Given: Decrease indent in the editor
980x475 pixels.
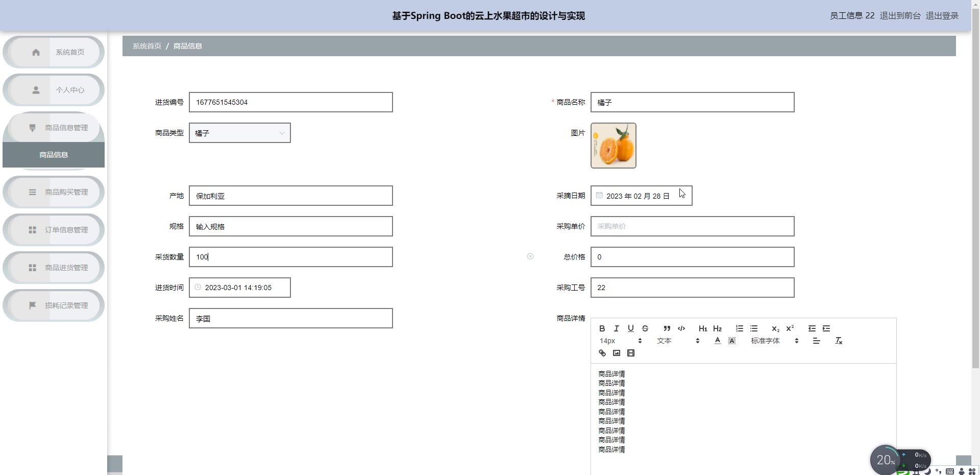Looking at the screenshot, I should (812, 328).
